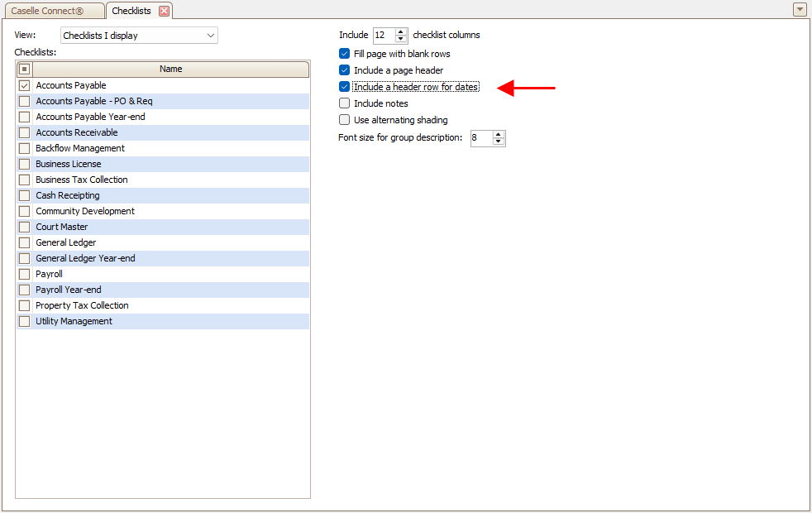Image resolution: width=812 pixels, height=513 pixels.
Task: Close the Checklists tab with red X
Action: click(164, 11)
